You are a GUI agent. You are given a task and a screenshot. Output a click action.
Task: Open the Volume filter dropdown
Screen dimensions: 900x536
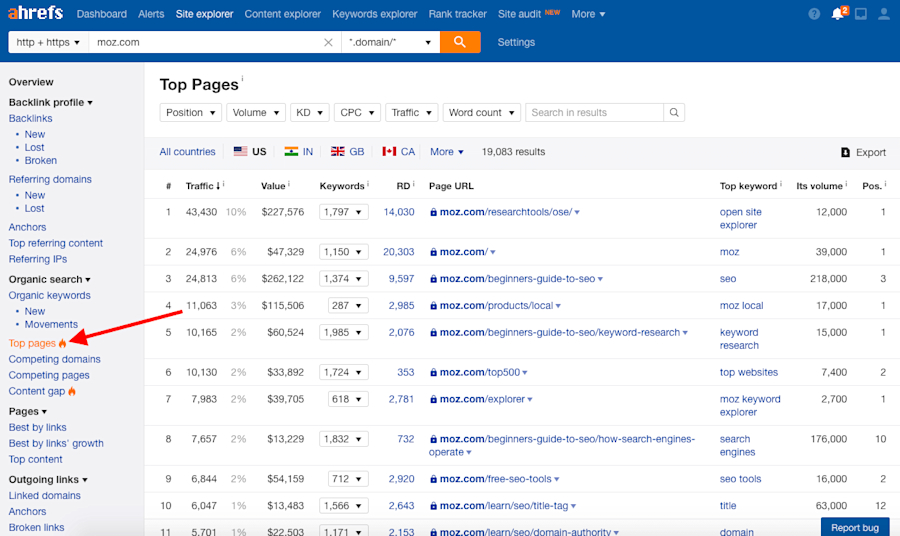coord(255,112)
